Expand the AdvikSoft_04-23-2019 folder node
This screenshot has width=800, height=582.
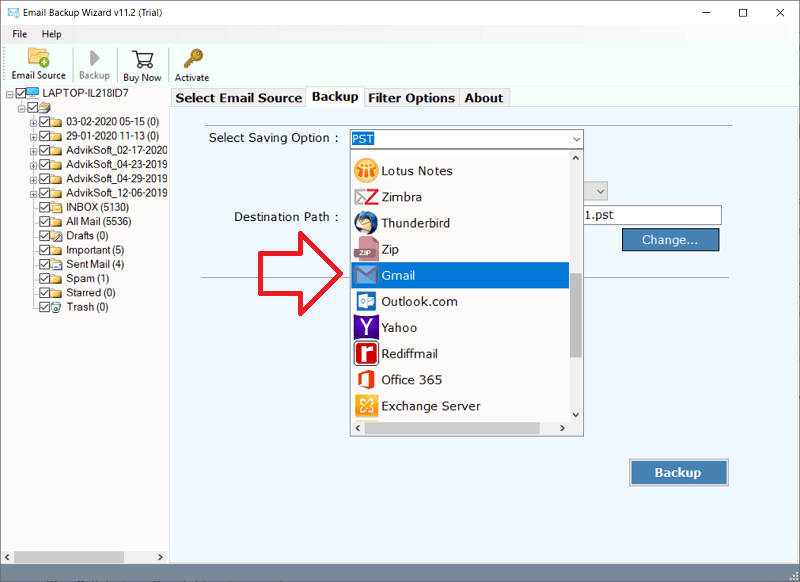[33, 166]
